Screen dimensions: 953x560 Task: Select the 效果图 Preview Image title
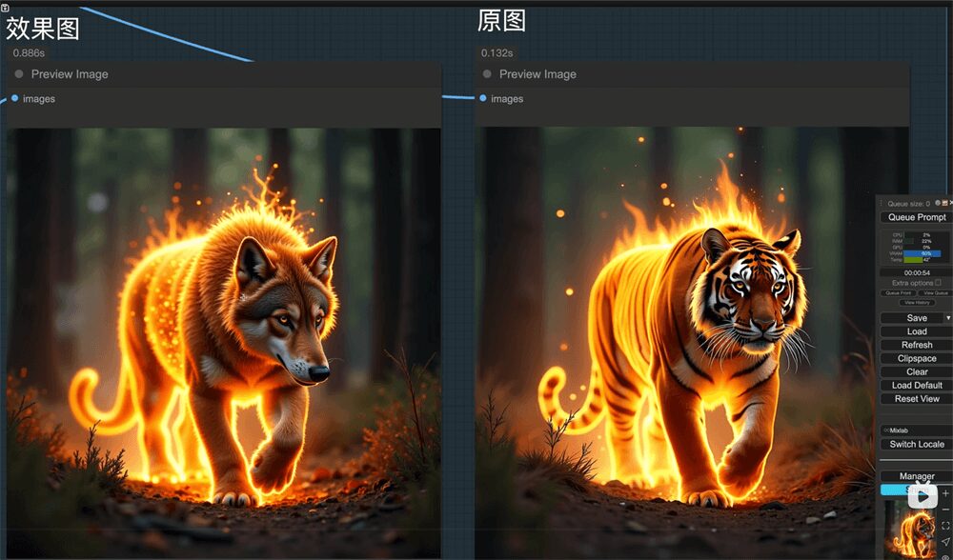70,74
